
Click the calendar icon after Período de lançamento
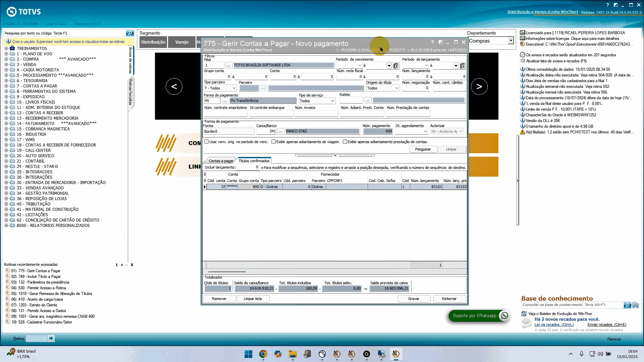pos(463,66)
